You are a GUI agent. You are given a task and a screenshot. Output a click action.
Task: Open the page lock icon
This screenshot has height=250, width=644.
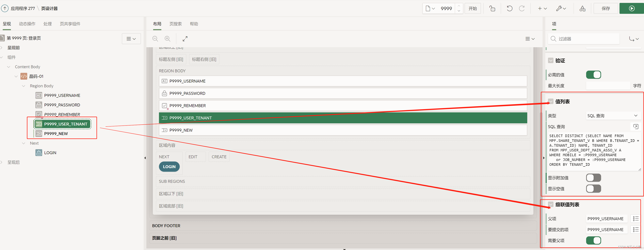click(492, 9)
